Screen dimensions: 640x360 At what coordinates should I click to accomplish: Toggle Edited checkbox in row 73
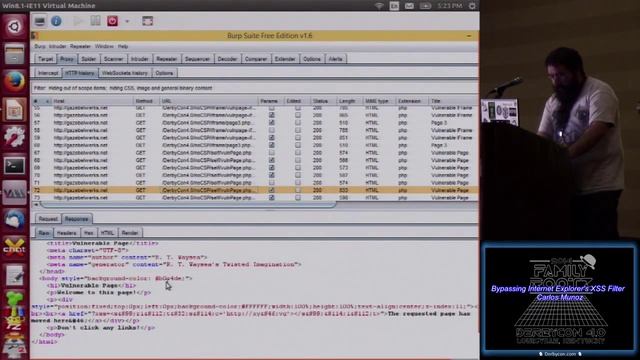[298, 198]
